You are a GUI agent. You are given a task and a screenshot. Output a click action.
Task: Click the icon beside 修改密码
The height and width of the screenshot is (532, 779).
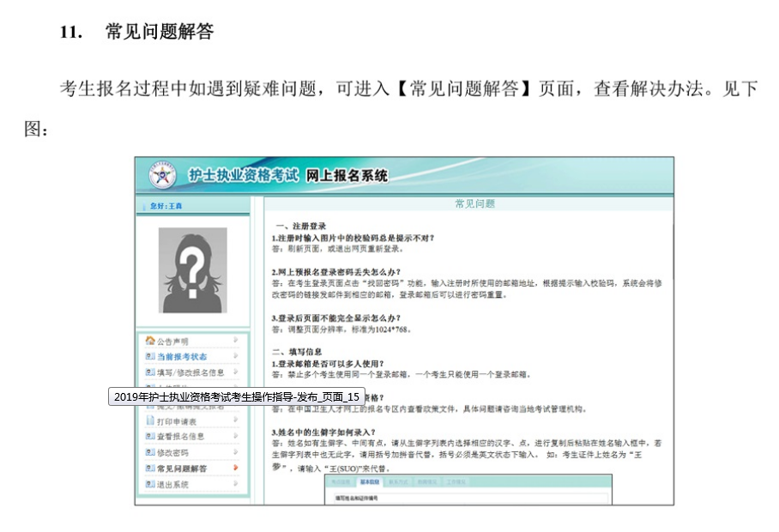pos(150,452)
